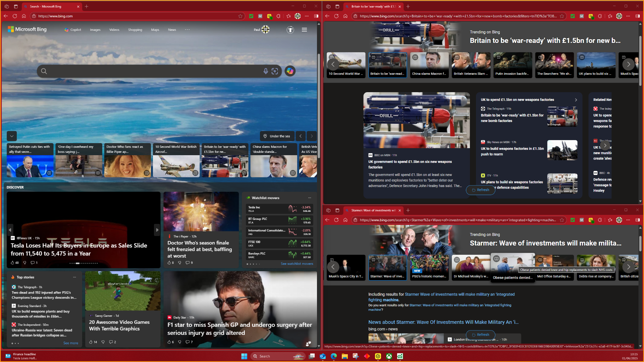644x362 pixels.
Task: Expand more Bing nav items ellipsis
Action: 187,29
